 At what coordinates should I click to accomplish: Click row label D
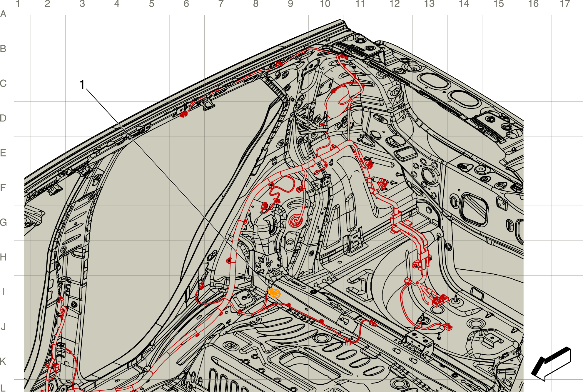pyautogui.click(x=3, y=118)
